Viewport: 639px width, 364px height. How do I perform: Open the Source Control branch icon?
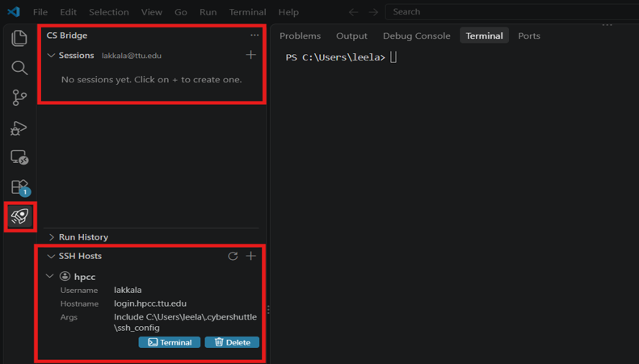tap(19, 98)
